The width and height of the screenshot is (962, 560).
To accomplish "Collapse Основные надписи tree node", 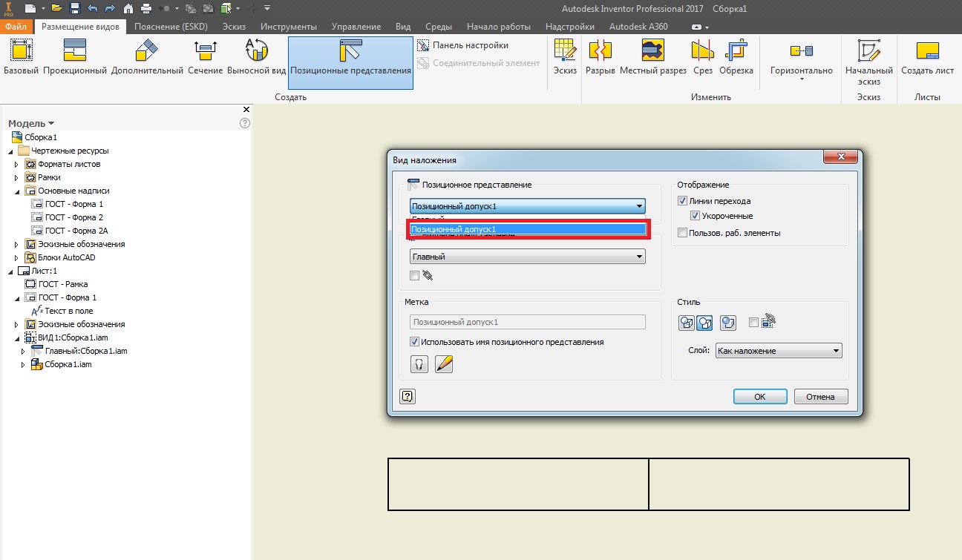I will click(16, 191).
